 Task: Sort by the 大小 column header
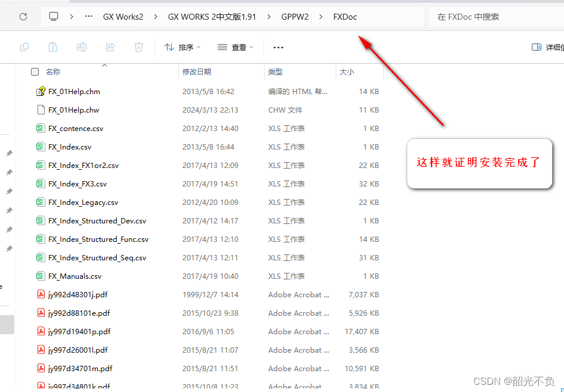pyautogui.click(x=347, y=72)
